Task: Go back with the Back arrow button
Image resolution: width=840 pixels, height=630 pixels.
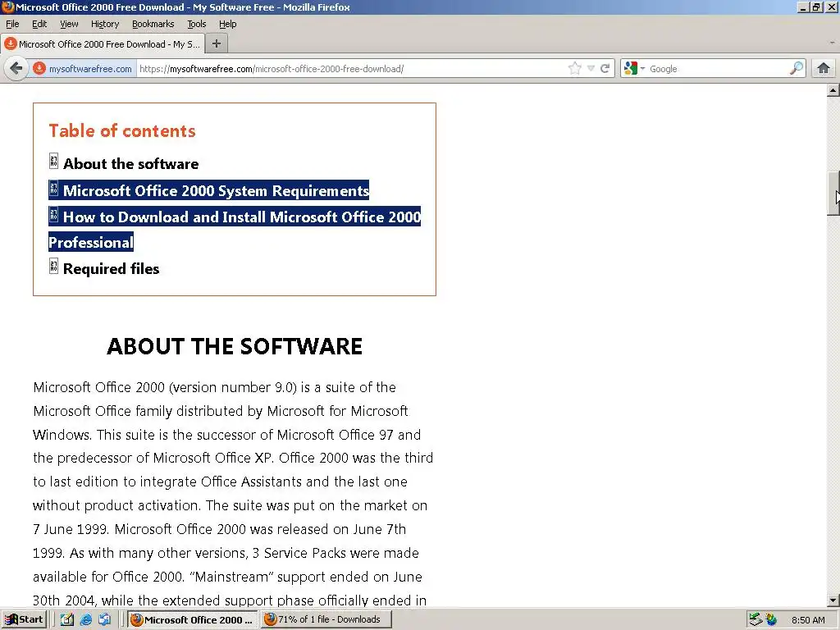Action: click(16, 69)
